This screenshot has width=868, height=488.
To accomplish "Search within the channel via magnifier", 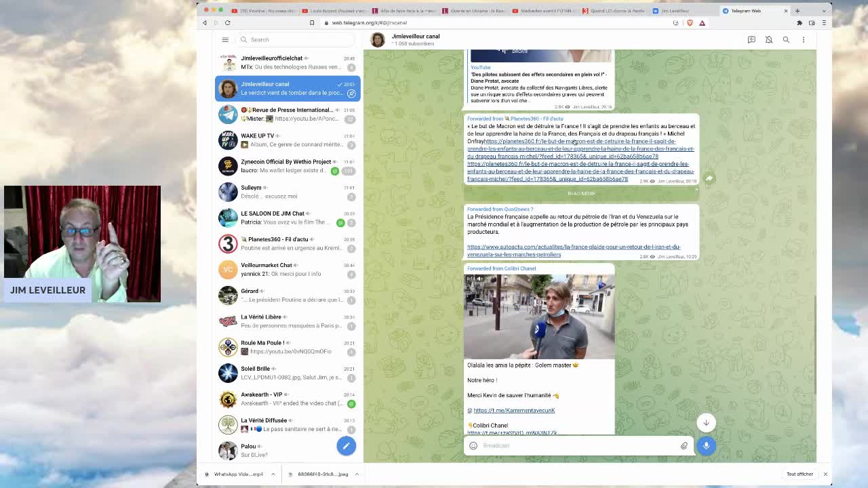I will [786, 39].
